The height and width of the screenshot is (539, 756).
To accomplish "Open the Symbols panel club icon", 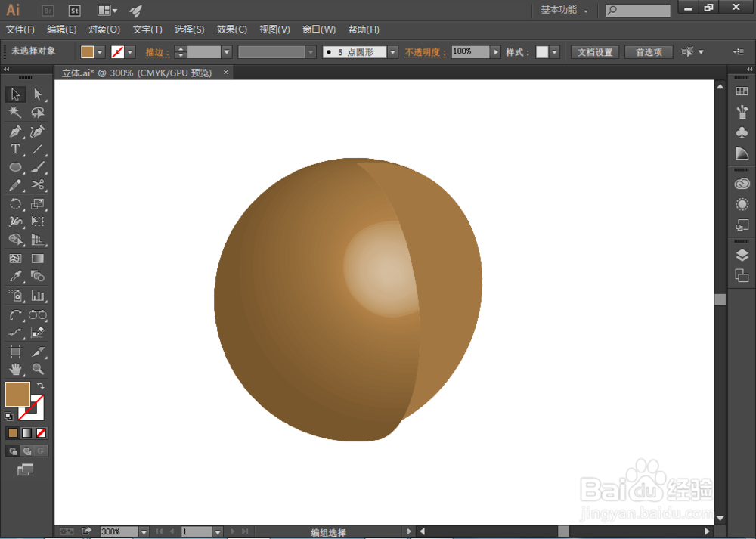I will click(x=742, y=132).
